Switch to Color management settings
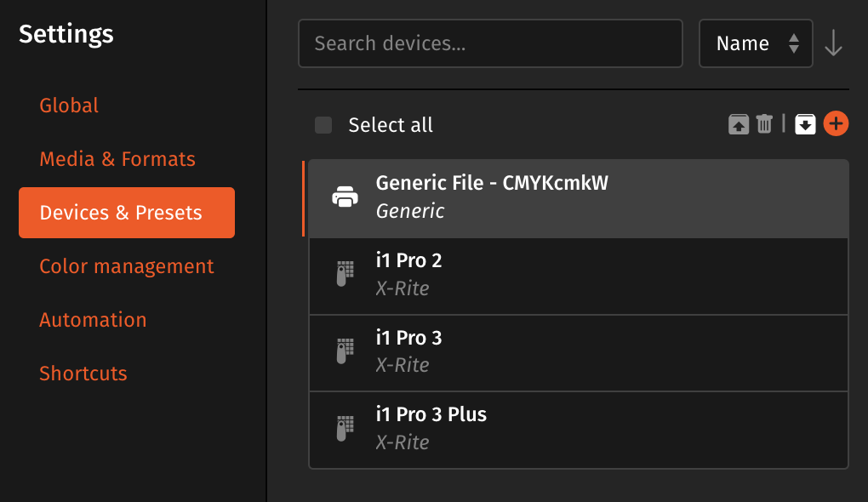Image resolution: width=868 pixels, height=502 pixels. pyautogui.click(x=126, y=265)
